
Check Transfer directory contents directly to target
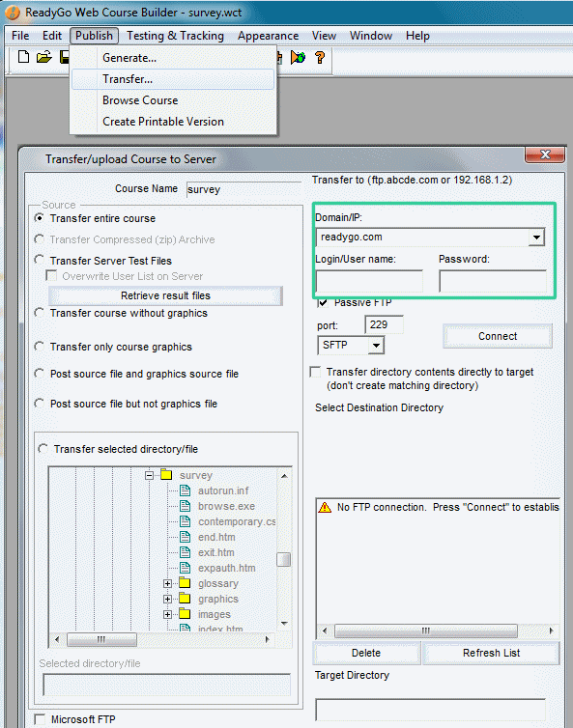pyautogui.click(x=316, y=372)
